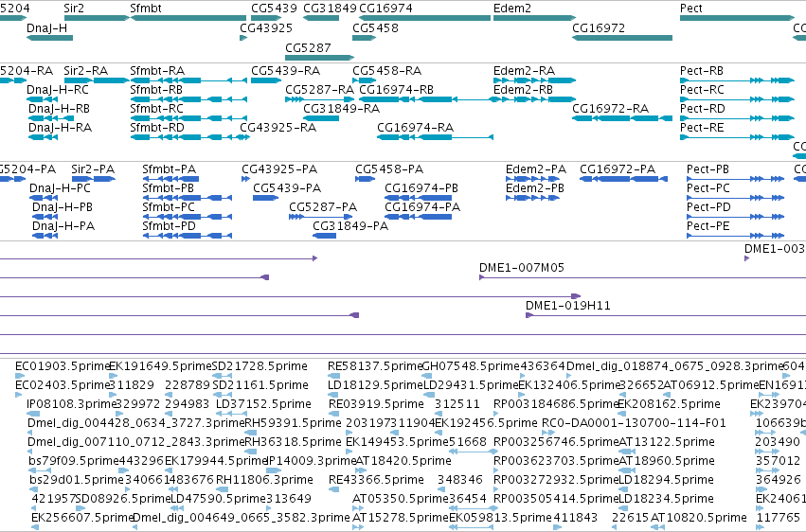The image size is (806, 532).
Task: Select the CG16974-RB transcript label
Action: pyautogui.click(x=396, y=89)
